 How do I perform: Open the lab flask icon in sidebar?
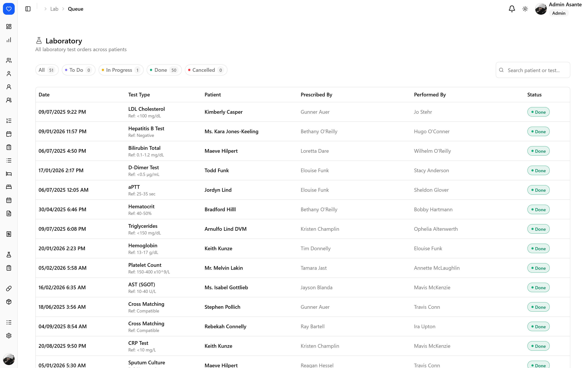pyautogui.click(x=9, y=255)
